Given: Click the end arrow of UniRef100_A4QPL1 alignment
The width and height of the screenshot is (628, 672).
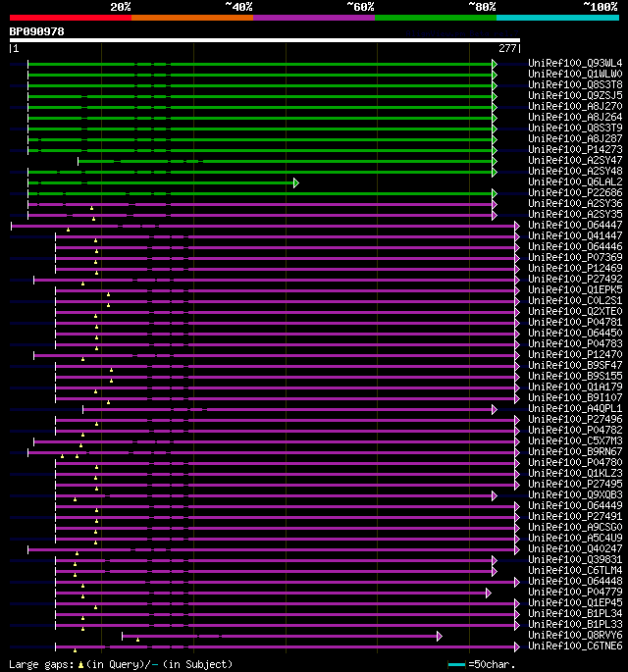Looking at the screenshot, I should point(495,410).
